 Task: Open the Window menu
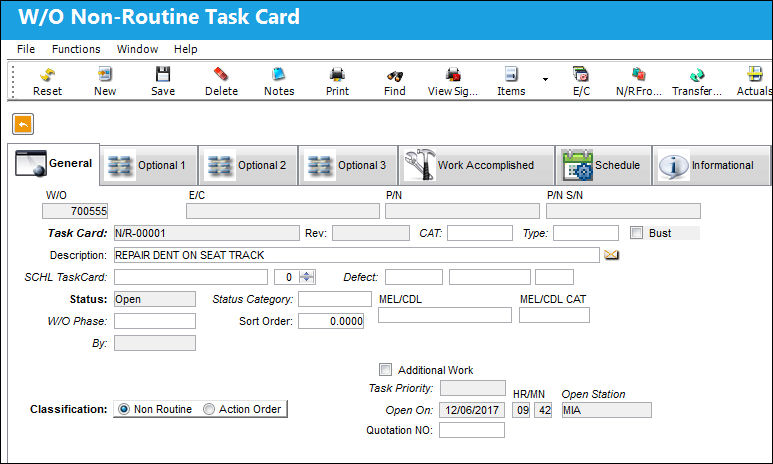pyautogui.click(x=137, y=49)
